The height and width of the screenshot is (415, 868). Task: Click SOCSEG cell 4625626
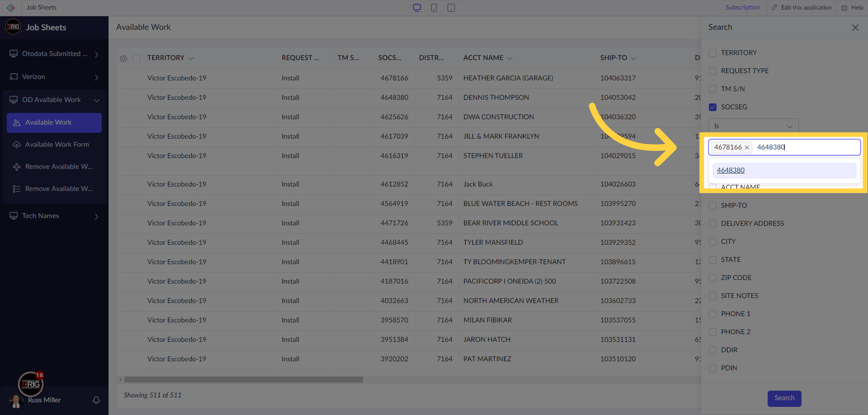(394, 117)
